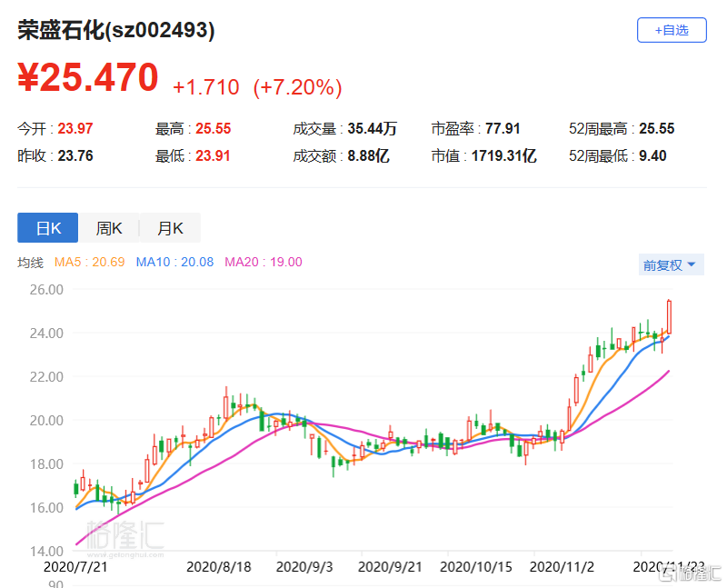
Task: Click the 2020/7/21 date on the chart axis
Action: pos(75,567)
